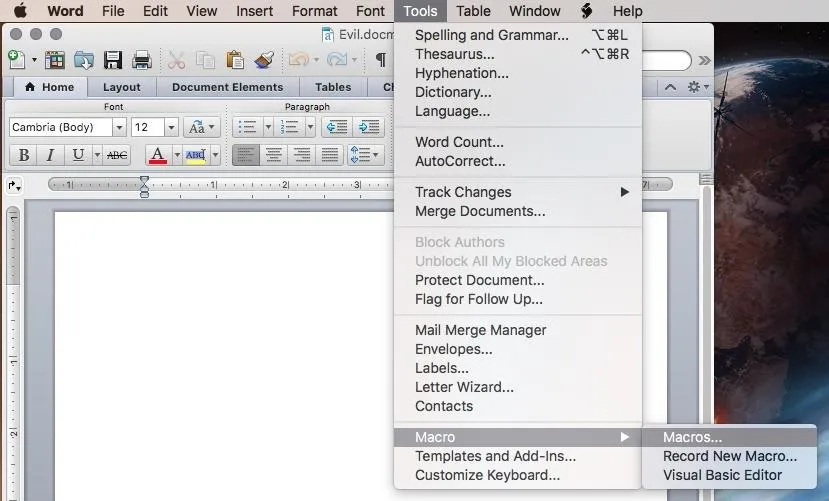Open the font color dropdown arrow
The width and height of the screenshot is (829, 501).
[177, 155]
